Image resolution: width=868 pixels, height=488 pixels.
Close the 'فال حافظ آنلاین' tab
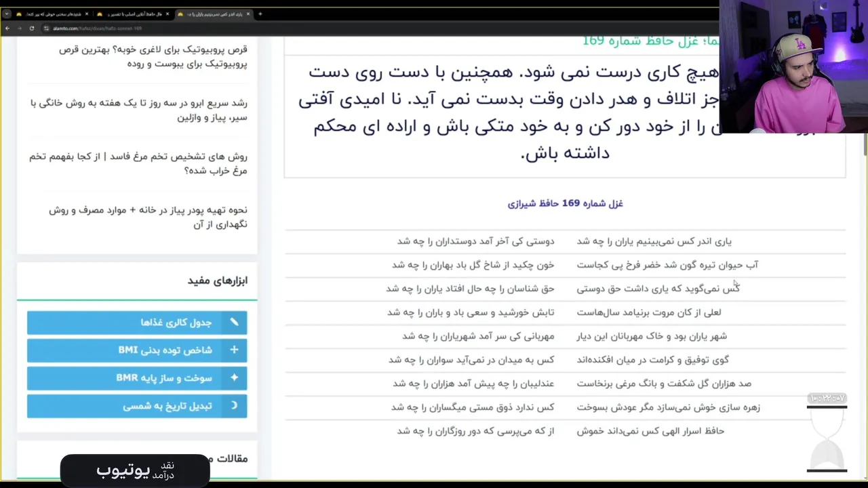(168, 14)
